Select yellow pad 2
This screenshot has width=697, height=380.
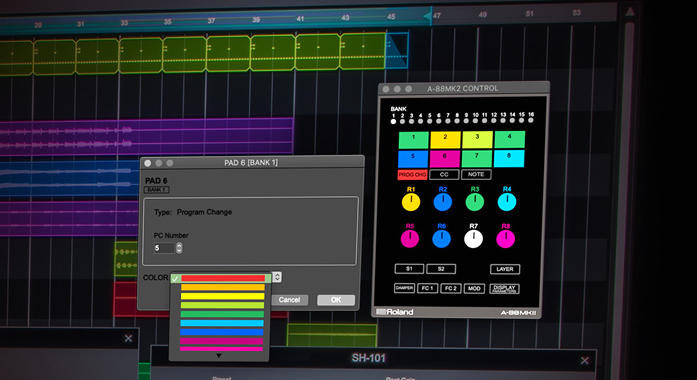coord(445,140)
